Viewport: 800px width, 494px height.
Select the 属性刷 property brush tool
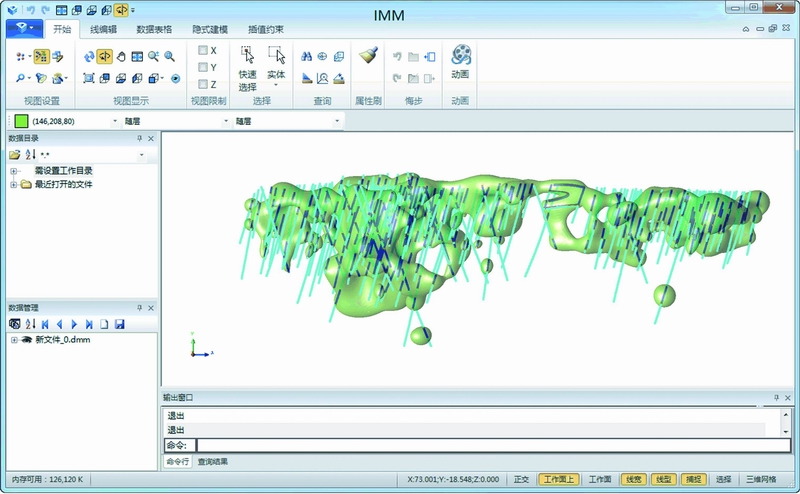(367, 56)
